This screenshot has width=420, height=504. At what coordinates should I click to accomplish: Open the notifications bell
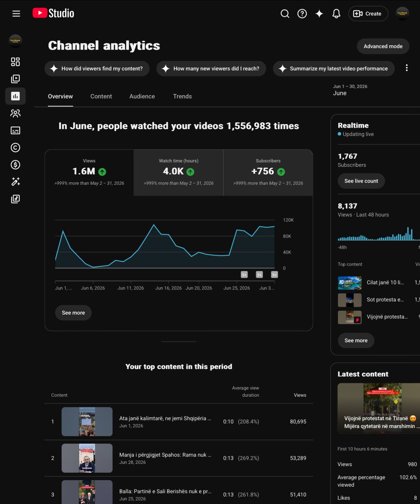336,14
